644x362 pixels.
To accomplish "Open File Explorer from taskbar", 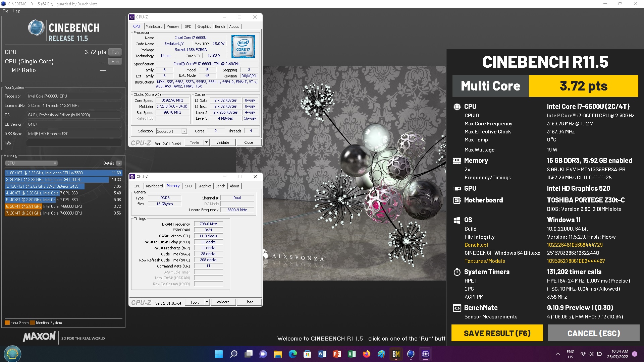I will [278, 354].
